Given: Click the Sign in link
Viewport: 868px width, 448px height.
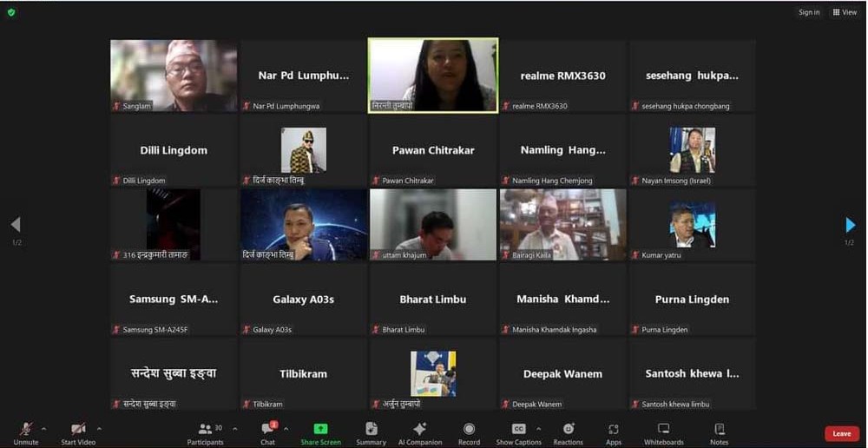Looking at the screenshot, I should [809, 12].
